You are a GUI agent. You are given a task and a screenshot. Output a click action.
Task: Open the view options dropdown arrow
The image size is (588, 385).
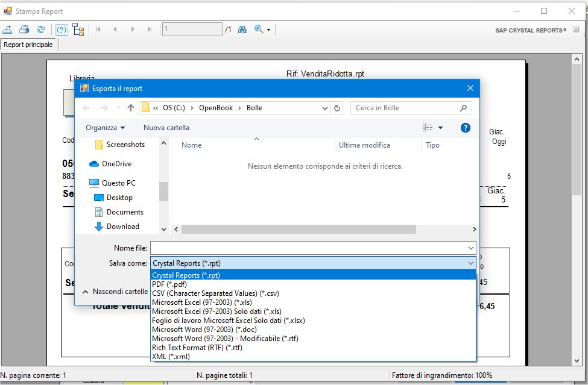click(441, 128)
